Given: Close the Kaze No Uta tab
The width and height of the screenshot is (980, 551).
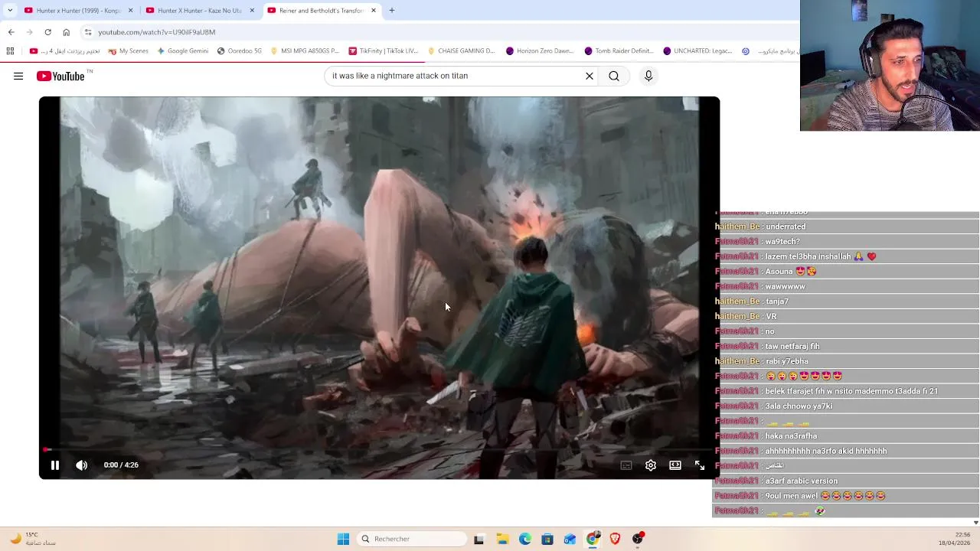Looking at the screenshot, I should click(252, 11).
